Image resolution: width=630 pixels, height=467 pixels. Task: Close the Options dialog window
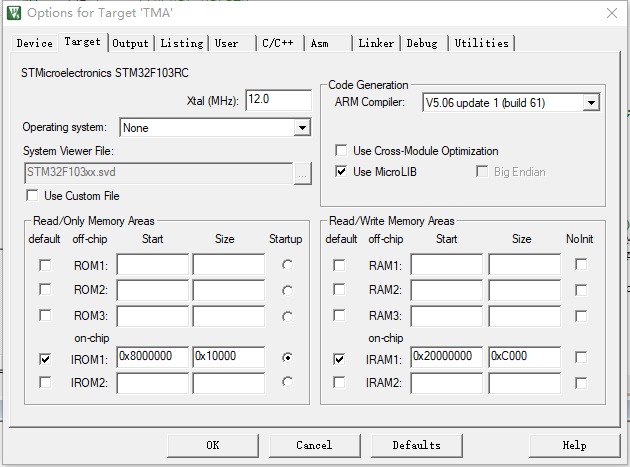click(x=610, y=13)
